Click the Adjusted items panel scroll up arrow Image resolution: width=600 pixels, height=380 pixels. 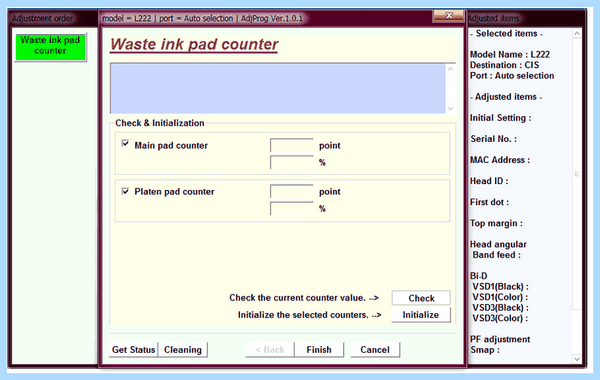coord(577,34)
